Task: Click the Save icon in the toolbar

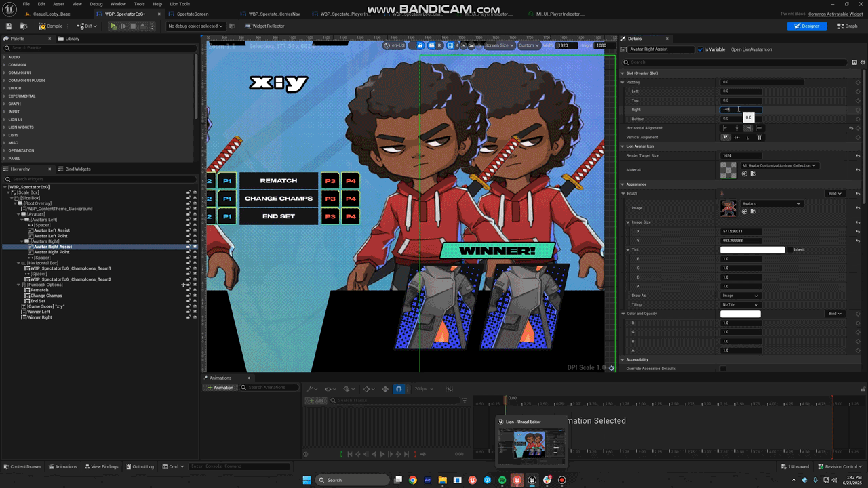Action: [9, 26]
